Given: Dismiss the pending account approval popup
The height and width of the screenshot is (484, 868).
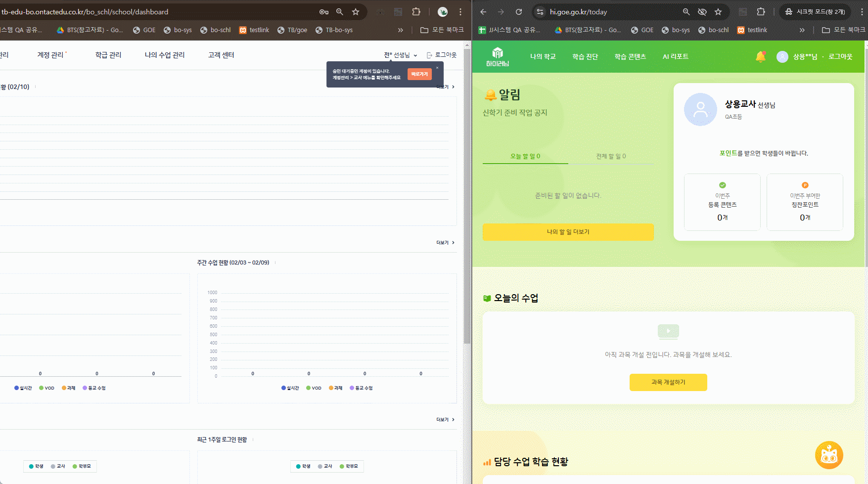Looking at the screenshot, I should (437, 68).
